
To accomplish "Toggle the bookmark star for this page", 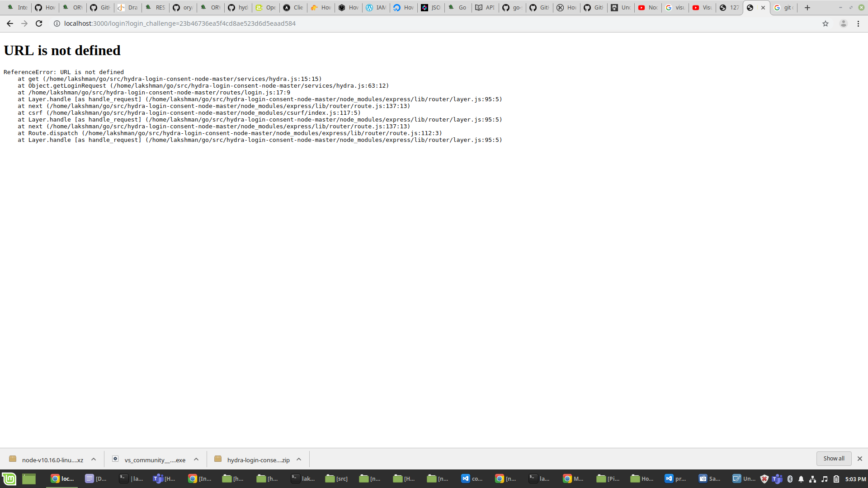I will point(826,23).
